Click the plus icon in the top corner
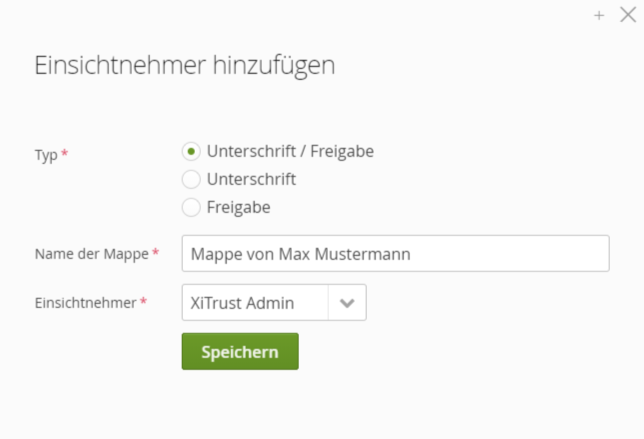The image size is (644, 439). pyautogui.click(x=599, y=15)
